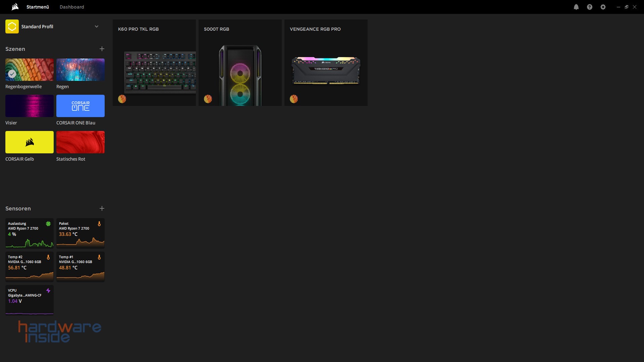Click lighting indicator on K60 PRO TKL card
The width and height of the screenshot is (644, 362).
pos(122,99)
